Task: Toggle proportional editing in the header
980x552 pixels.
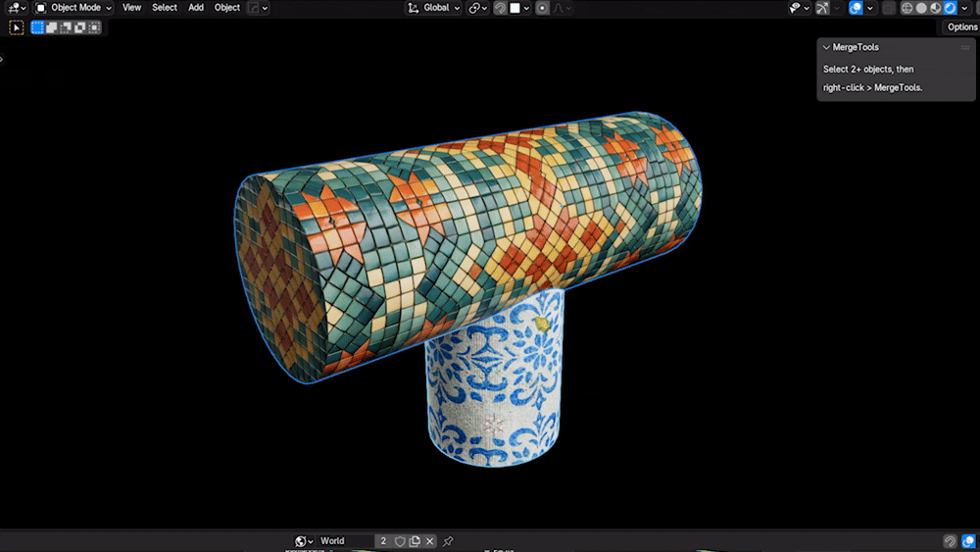Action: click(542, 8)
